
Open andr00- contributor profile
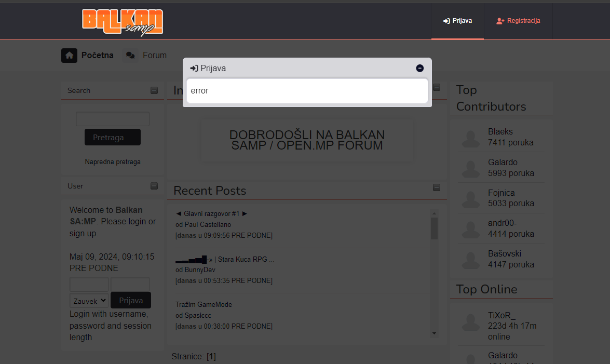(502, 223)
